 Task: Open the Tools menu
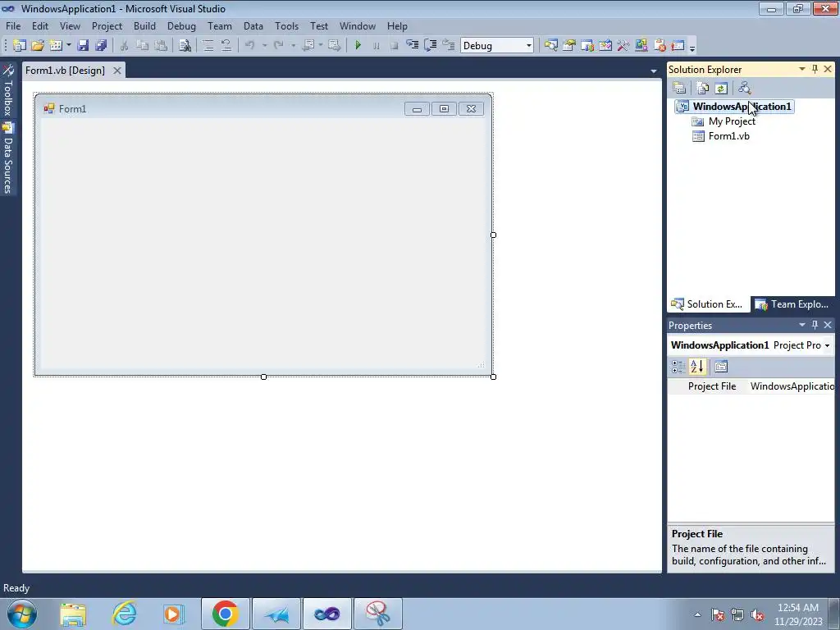pos(286,25)
